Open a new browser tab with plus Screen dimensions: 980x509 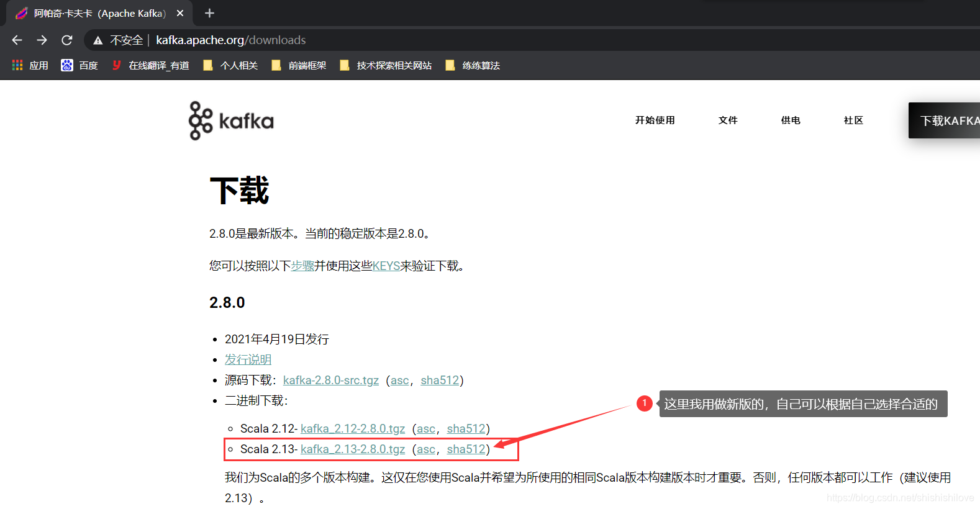[209, 13]
